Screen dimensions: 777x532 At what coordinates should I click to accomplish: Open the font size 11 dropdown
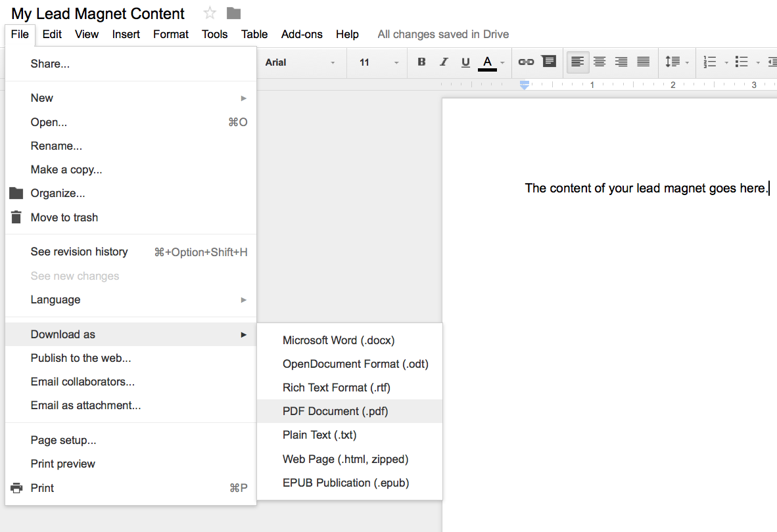click(379, 62)
